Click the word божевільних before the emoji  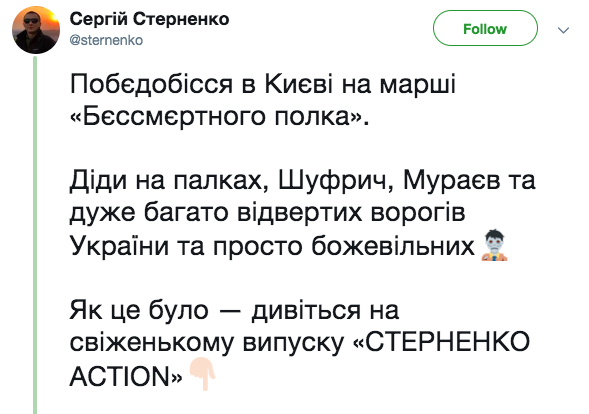(x=393, y=246)
